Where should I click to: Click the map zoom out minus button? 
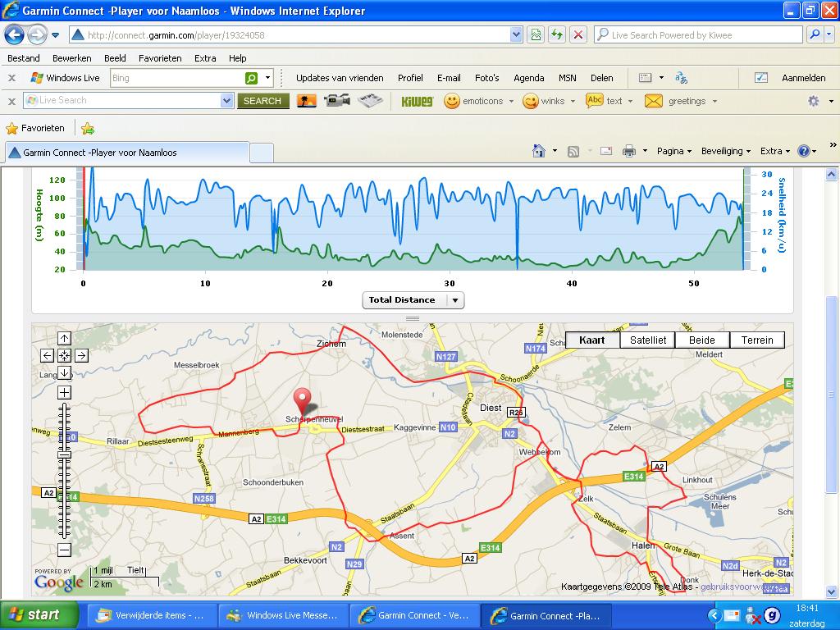point(64,550)
